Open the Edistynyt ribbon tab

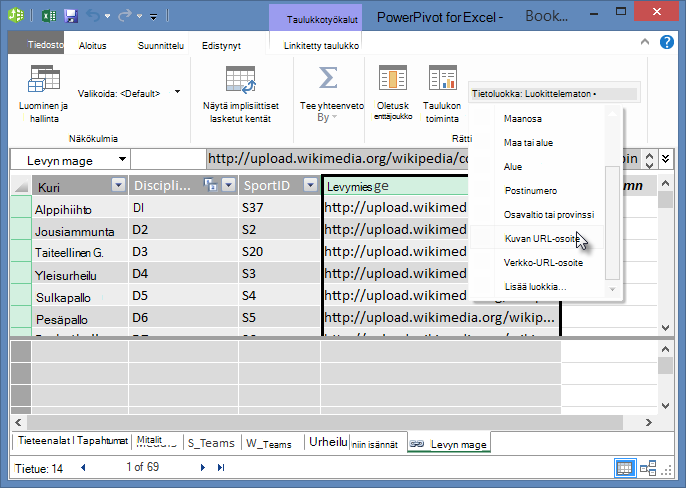click(221, 46)
